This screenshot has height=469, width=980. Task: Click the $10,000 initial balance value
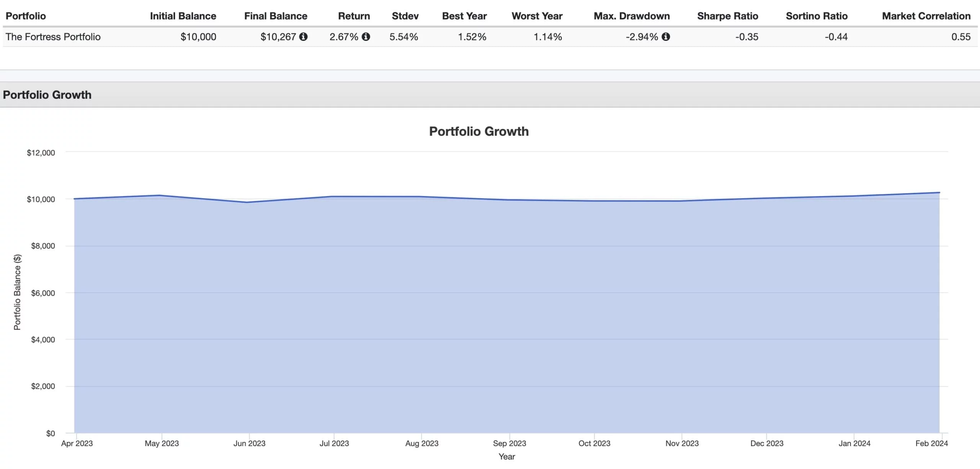(198, 37)
